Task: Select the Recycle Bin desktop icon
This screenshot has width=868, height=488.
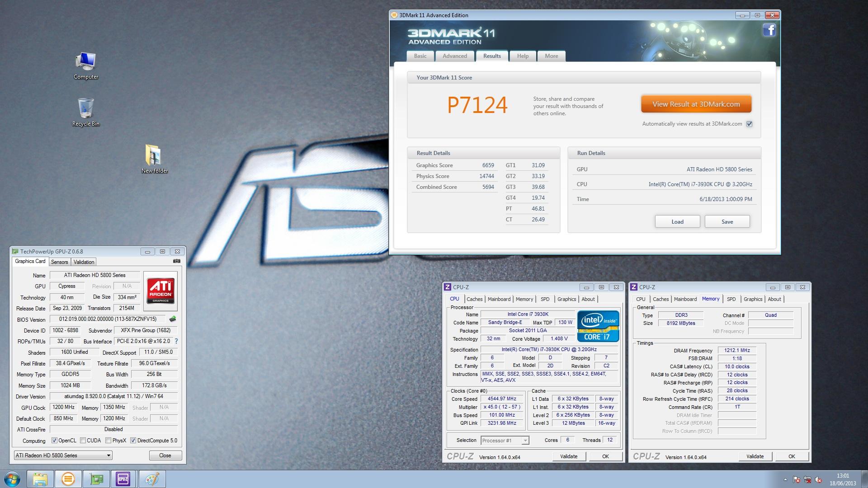Action: 86,113
